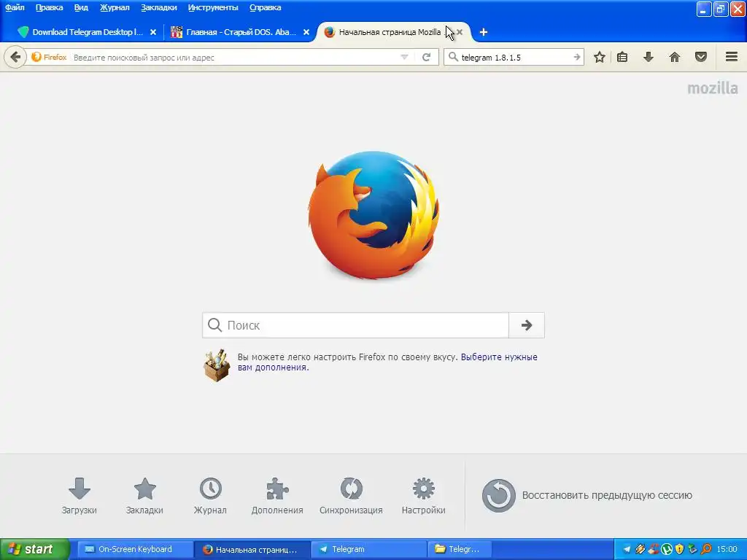Open Закладки from the bottom launcher
Viewport: 747px width, 560px height.
tap(144, 496)
